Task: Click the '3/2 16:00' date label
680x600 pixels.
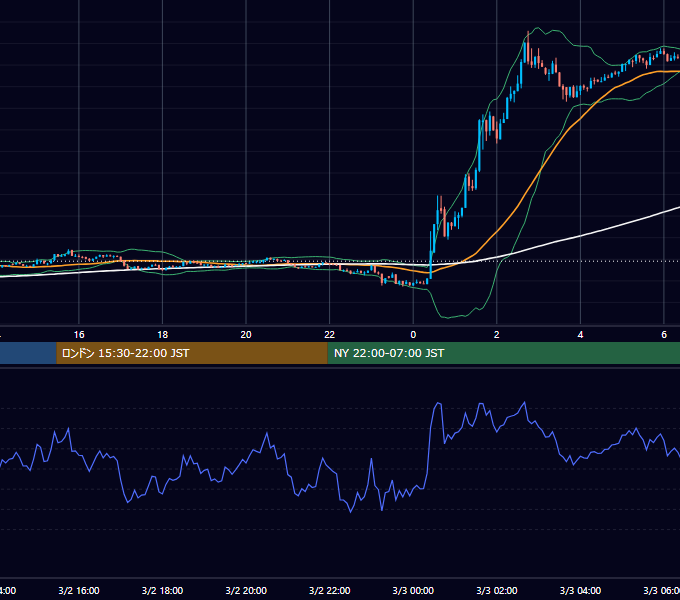Action: point(79,590)
